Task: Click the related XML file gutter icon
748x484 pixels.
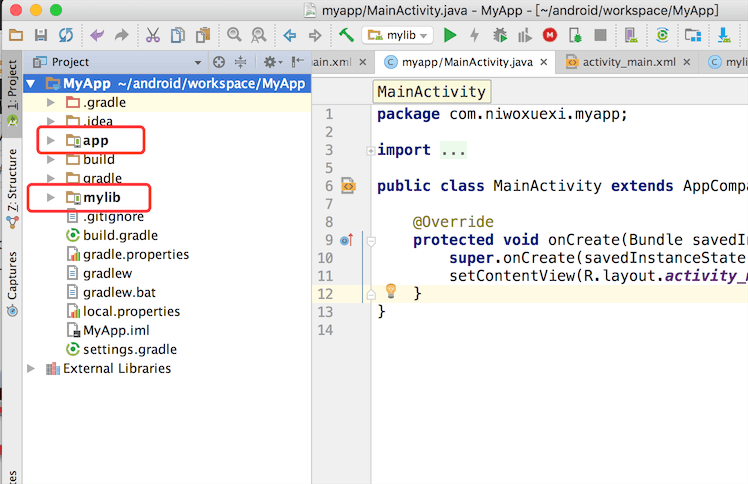Action: click(348, 186)
